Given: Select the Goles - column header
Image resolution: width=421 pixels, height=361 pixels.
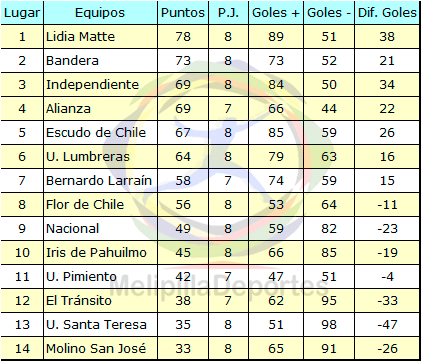Looking at the screenshot, I should click(x=329, y=13).
